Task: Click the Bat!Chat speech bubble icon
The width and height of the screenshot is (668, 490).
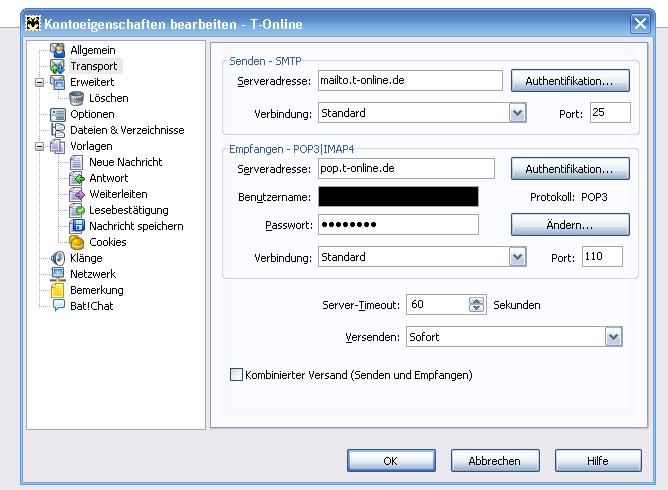Action: pyautogui.click(x=58, y=306)
